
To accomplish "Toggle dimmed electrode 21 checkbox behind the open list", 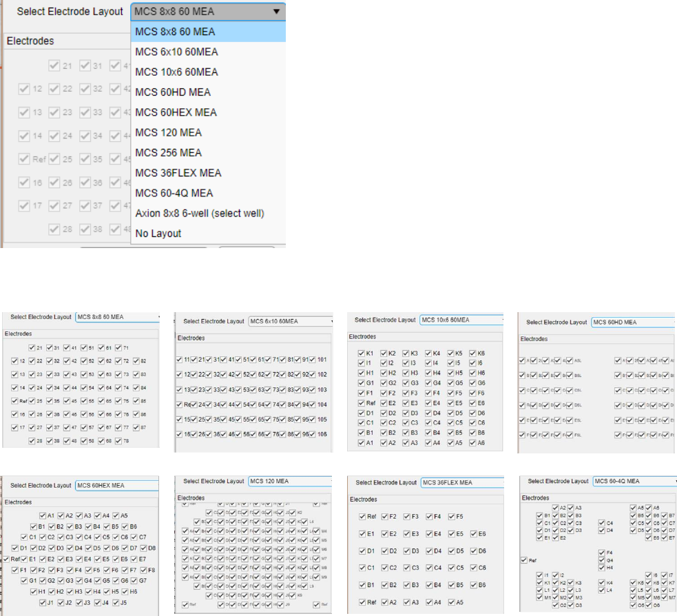I will 54,65.
